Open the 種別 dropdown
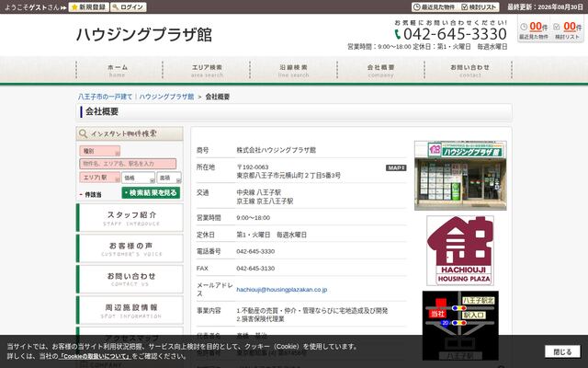Image resolution: width=588 pixels, height=368 pixels. coord(100,151)
